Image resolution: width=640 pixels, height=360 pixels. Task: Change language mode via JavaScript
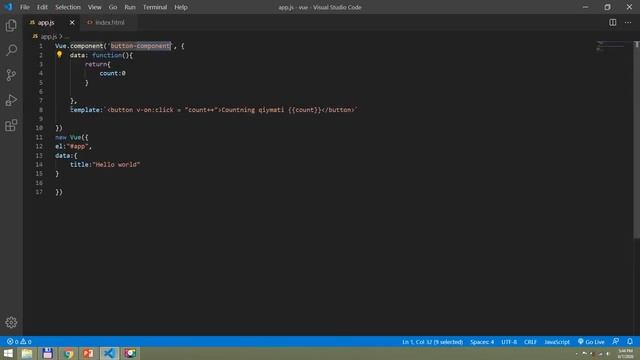557,342
